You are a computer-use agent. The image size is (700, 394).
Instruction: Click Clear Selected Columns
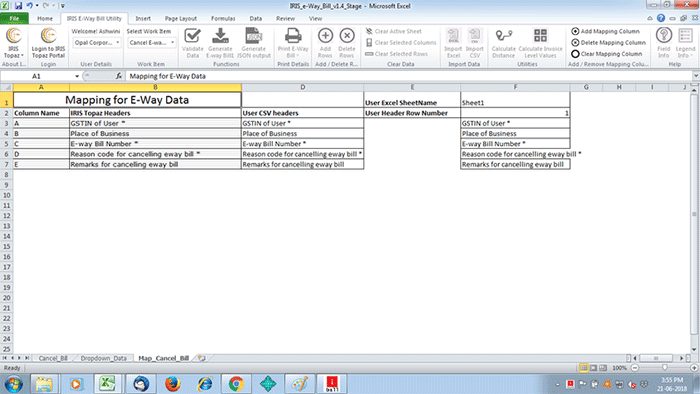(x=401, y=42)
